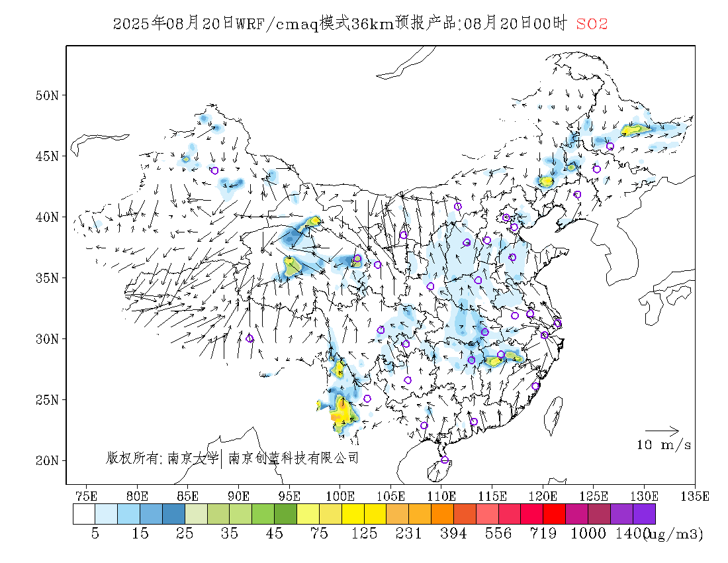Image resolution: width=728 pixels, height=563 pixels.
Task: Click the 100E longitude axis label
Action: pyautogui.click(x=340, y=496)
